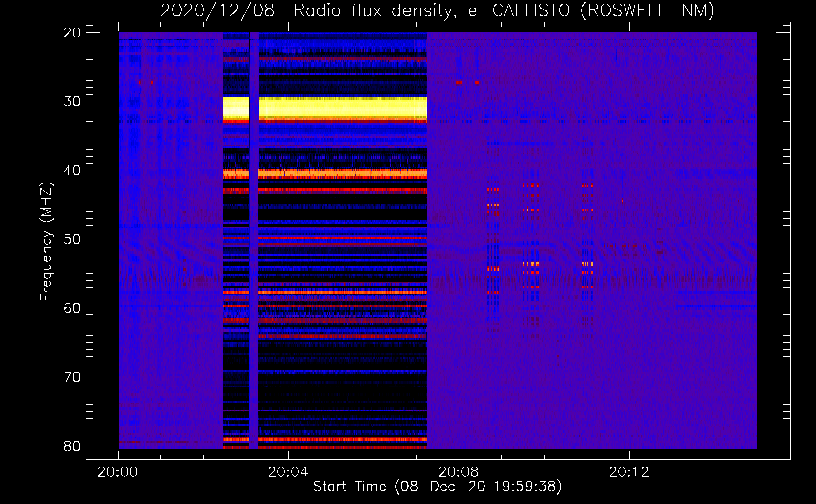This screenshot has width=816, height=504.
Task: Click the '20:00' time tick label
Action: (118, 472)
